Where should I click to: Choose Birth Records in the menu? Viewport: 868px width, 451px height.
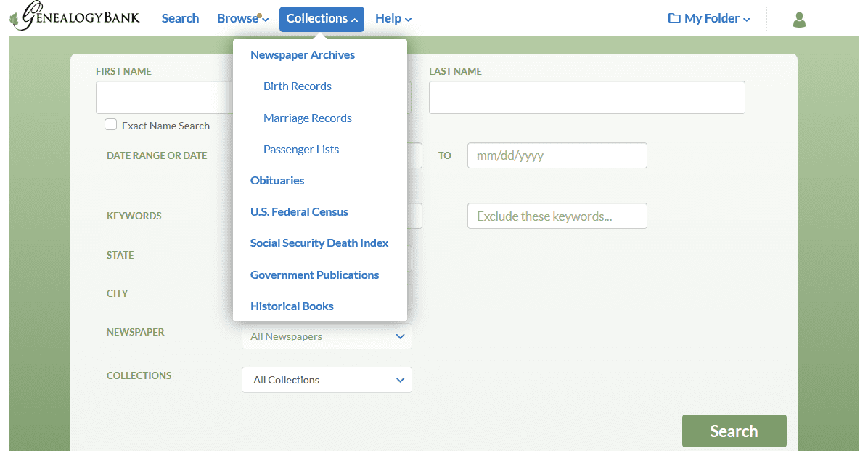point(298,86)
